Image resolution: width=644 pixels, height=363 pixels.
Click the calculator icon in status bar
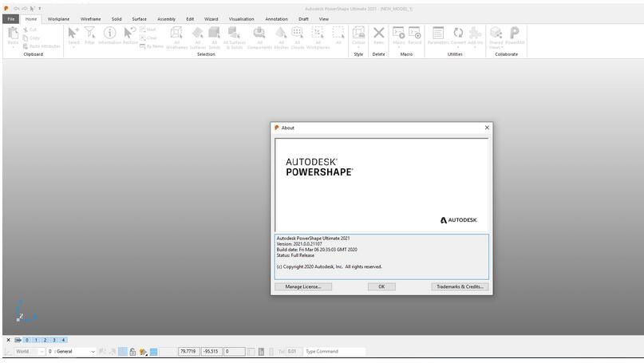[261, 352]
